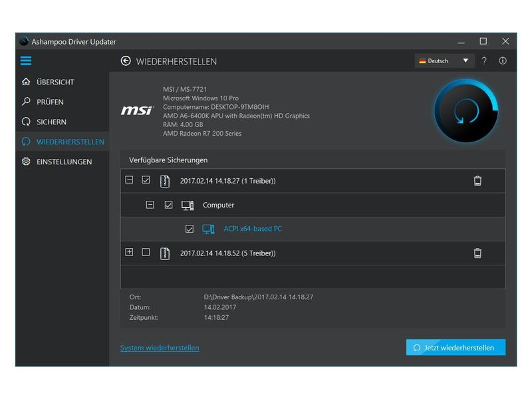
Task: Click the Jetzt wiederherstellen button
Action: pos(456,347)
